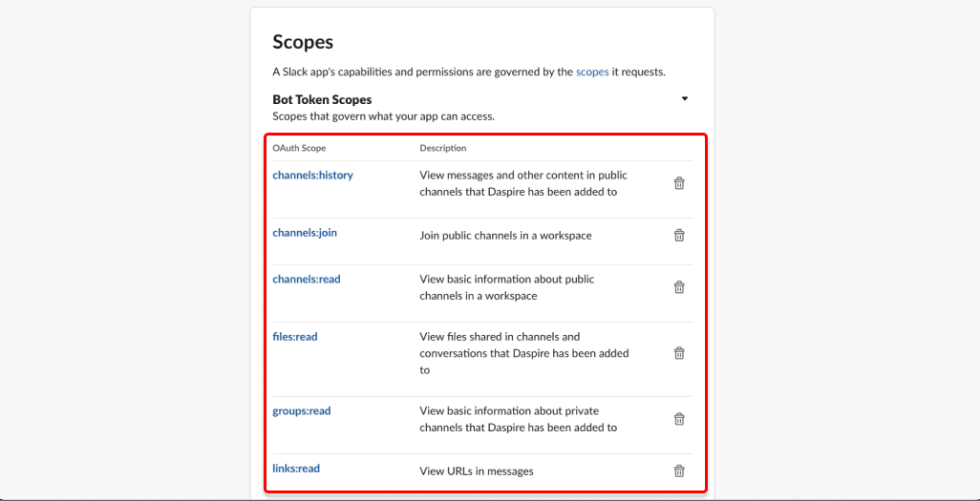The height and width of the screenshot is (501, 980).
Task: Open the scopes documentation link
Action: [592, 72]
